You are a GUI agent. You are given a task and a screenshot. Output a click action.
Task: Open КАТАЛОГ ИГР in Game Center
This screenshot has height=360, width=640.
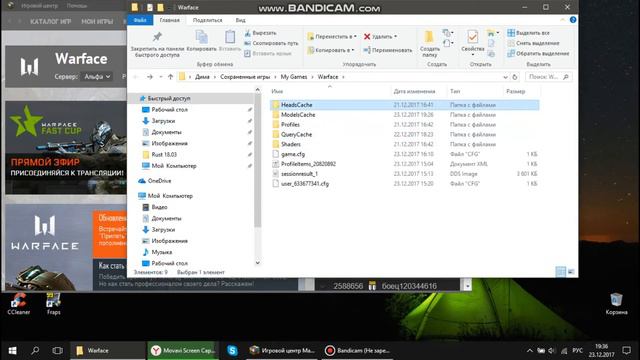click(51, 21)
